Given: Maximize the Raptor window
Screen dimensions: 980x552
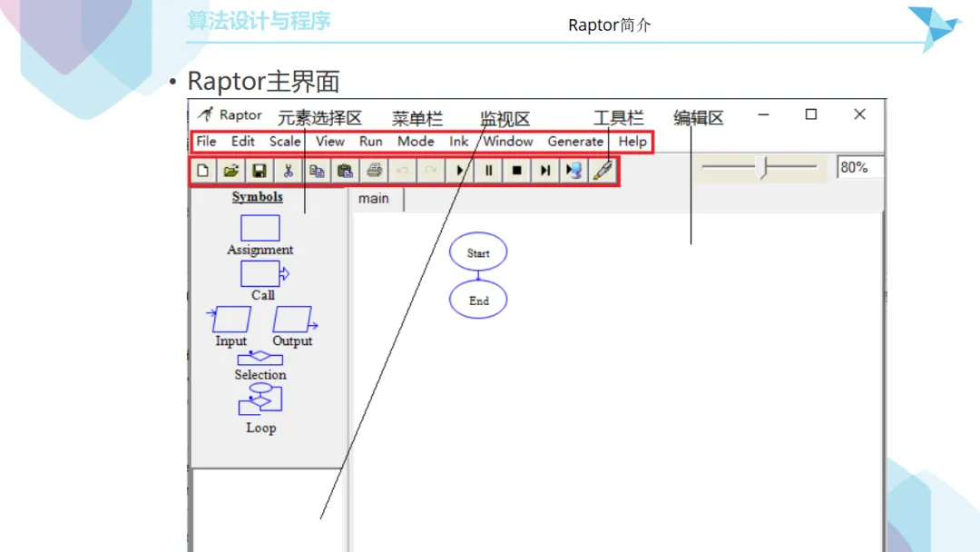Looking at the screenshot, I should [x=811, y=114].
